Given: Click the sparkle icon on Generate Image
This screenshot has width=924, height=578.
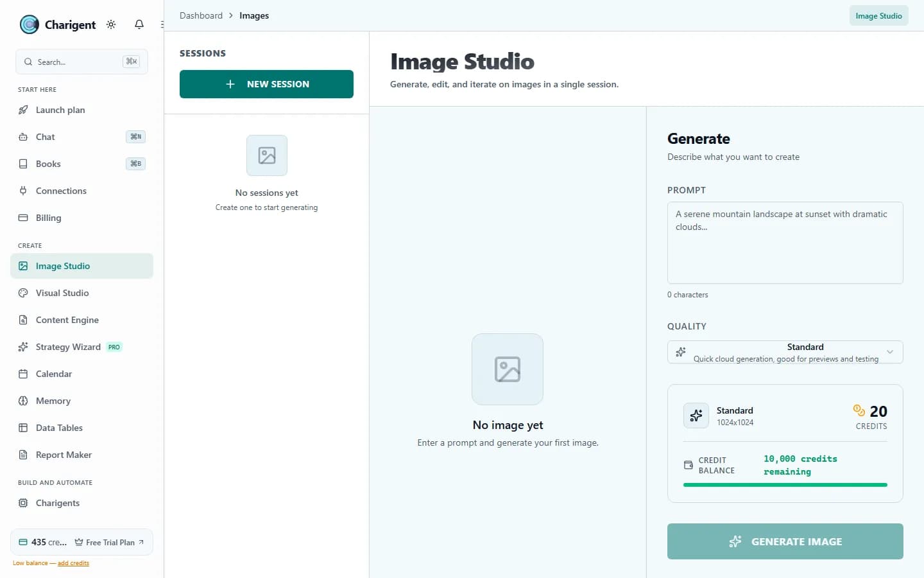Looking at the screenshot, I should [x=735, y=541].
